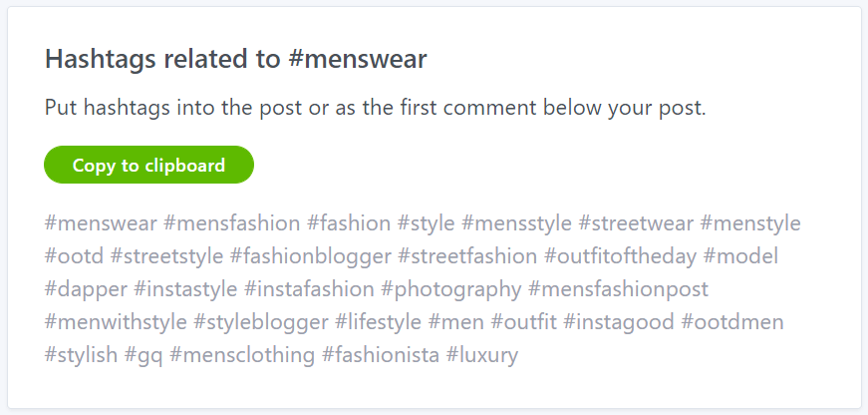The image size is (868, 415).
Task: Select the #gq hashtag
Action: coord(145,355)
